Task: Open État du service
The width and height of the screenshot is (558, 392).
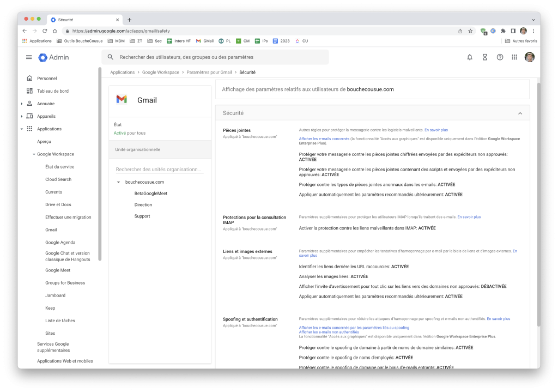Action: pos(60,167)
